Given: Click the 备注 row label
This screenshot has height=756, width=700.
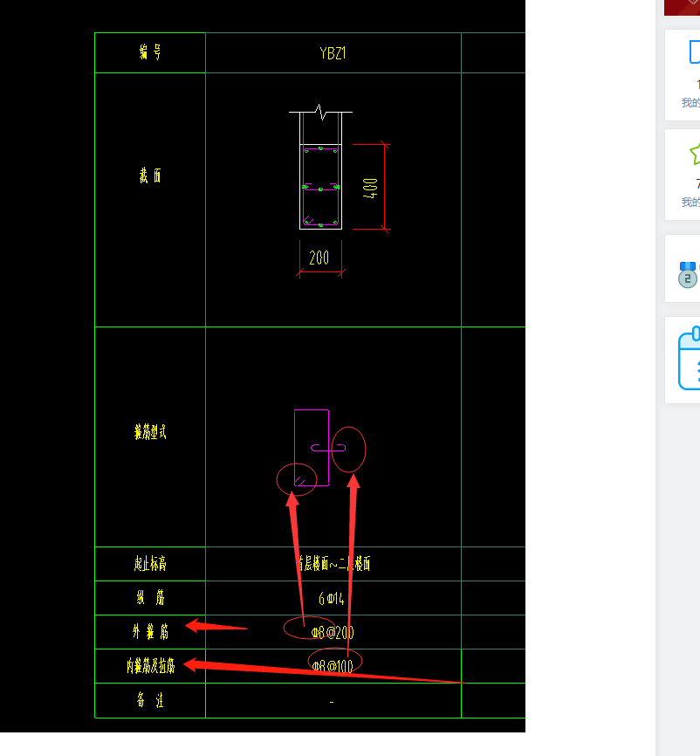Looking at the screenshot, I should [x=150, y=699].
